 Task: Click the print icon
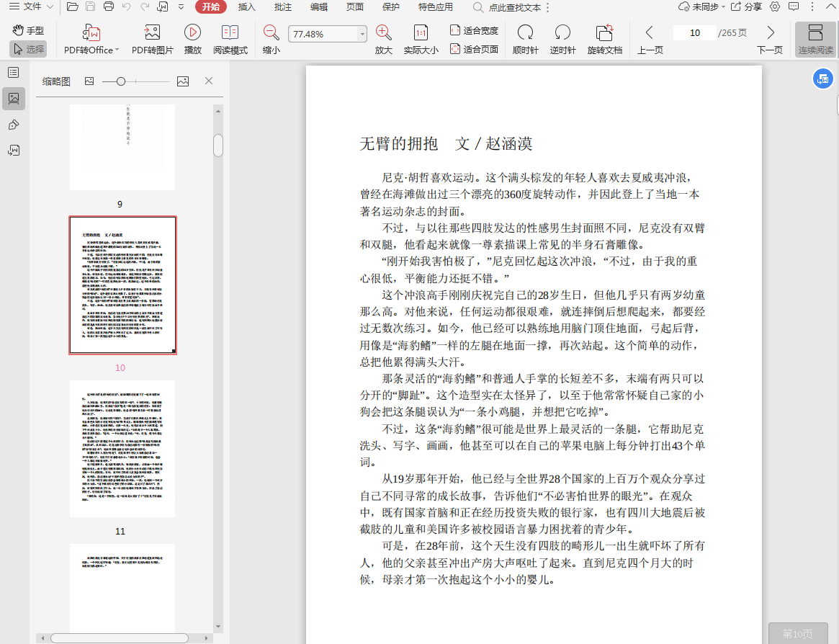pos(109,7)
